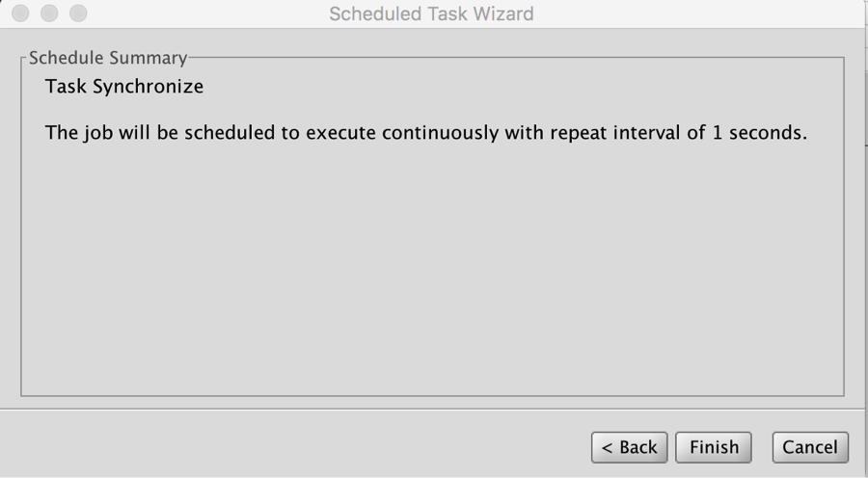This screenshot has width=868, height=478.
Task: Cancel the Scheduled Task Wizard
Action: pyautogui.click(x=810, y=447)
